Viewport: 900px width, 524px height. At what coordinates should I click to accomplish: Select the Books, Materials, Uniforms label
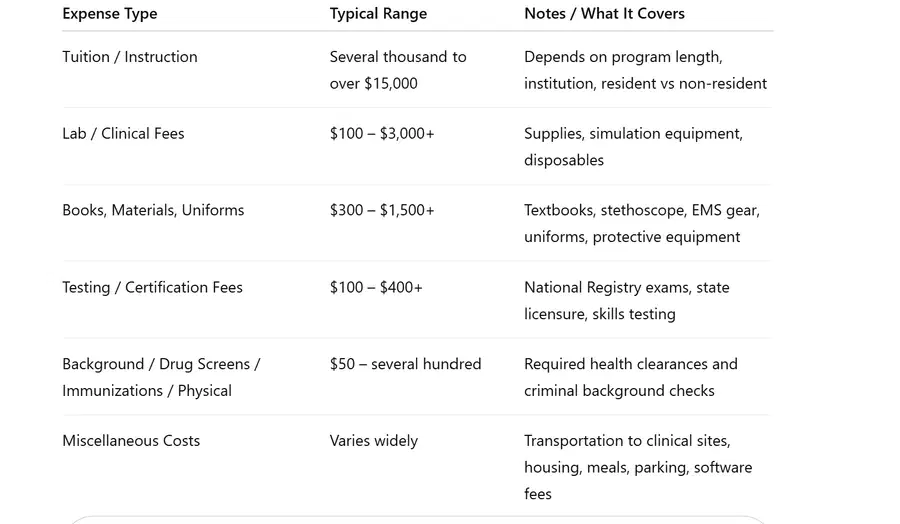coord(153,211)
